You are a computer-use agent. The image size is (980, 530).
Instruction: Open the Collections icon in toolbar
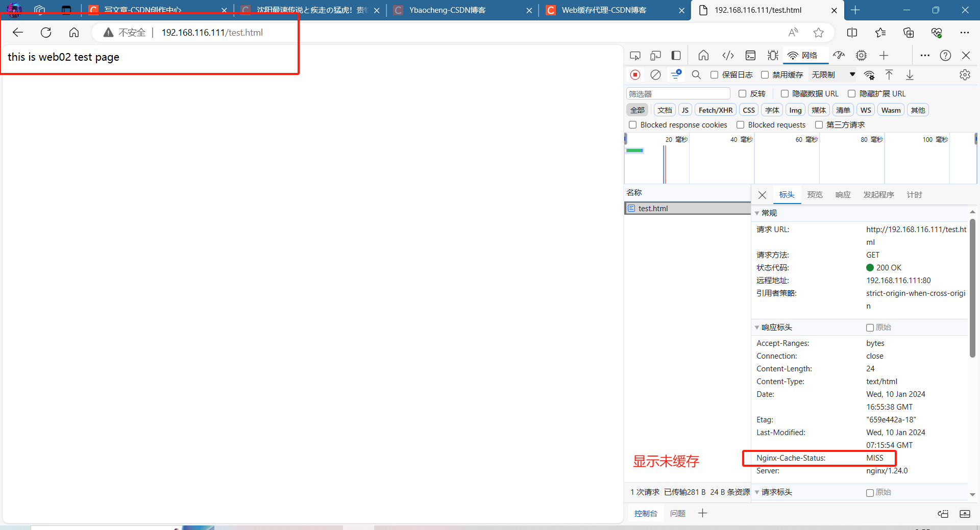click(x=909, y=33)
